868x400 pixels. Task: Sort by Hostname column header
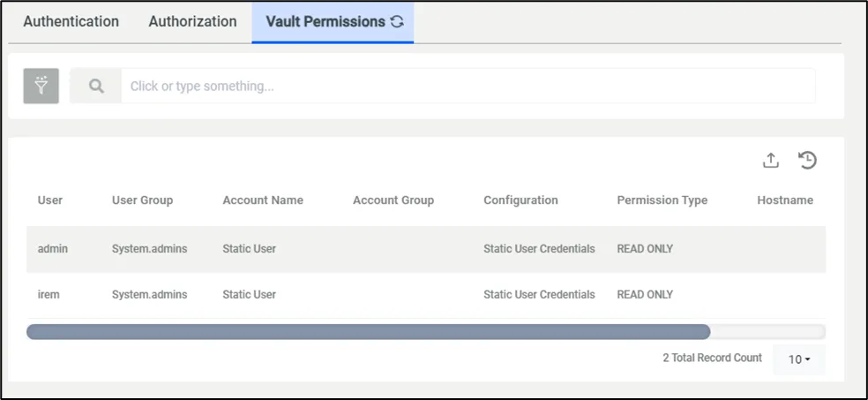tap(785, 200)
